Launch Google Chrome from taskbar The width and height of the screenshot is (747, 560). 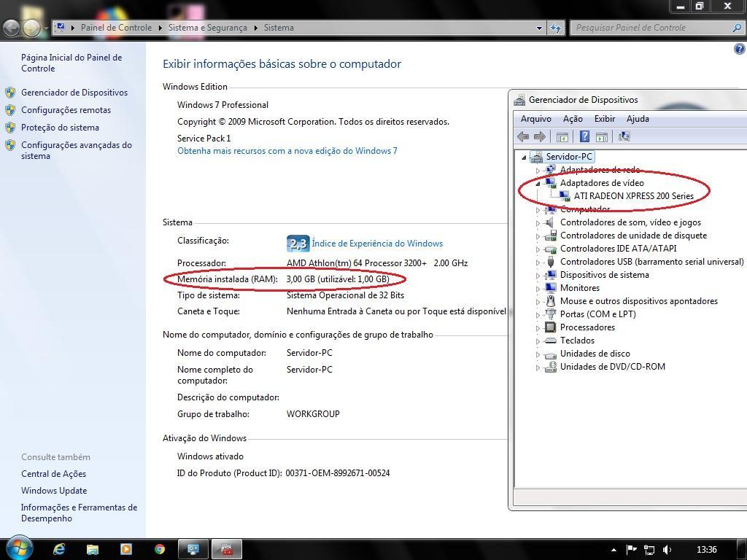160,550
